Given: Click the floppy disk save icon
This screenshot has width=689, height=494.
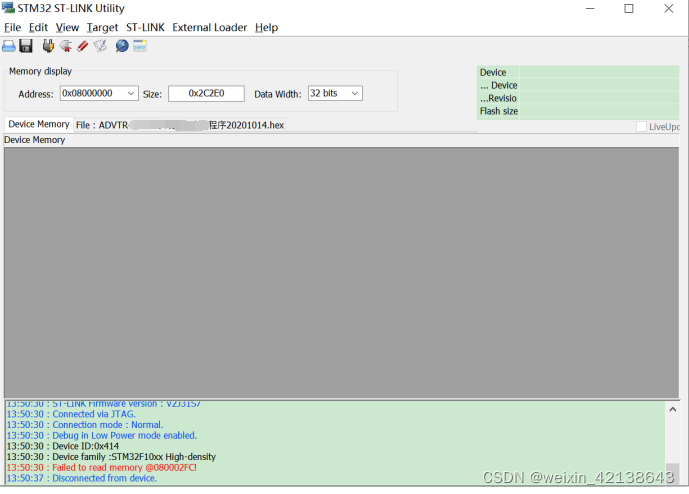Looking at the screenshot, I should (x=26, y=46).
